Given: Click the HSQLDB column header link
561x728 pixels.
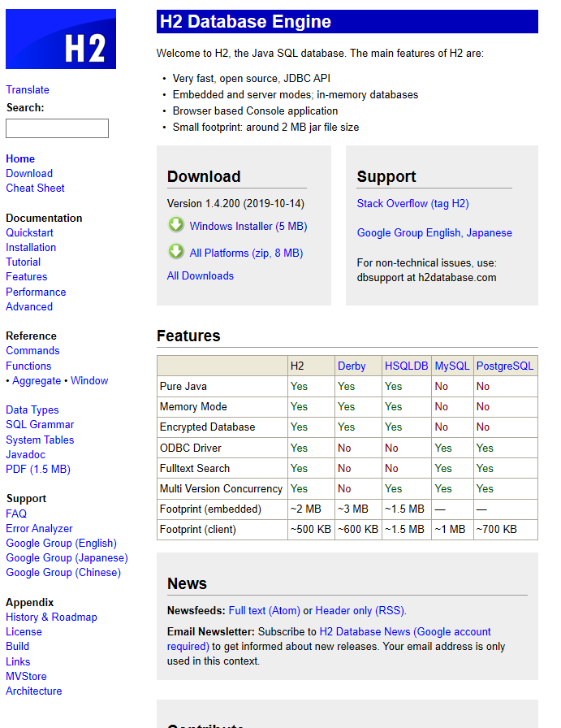Looking at the screenshot, I should point(407,366).
